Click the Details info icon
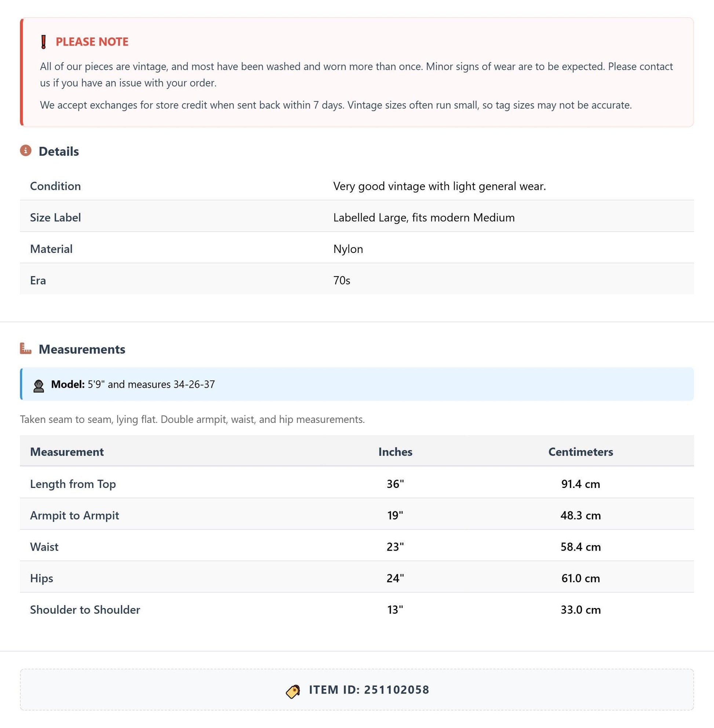The image size is (714, 728). (26, 151)
